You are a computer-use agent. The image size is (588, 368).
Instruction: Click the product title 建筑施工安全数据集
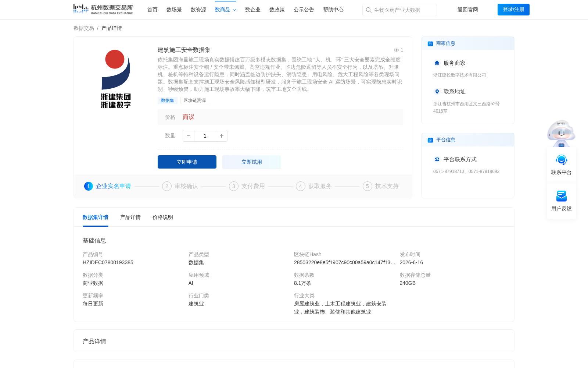[x=184, y=50]
